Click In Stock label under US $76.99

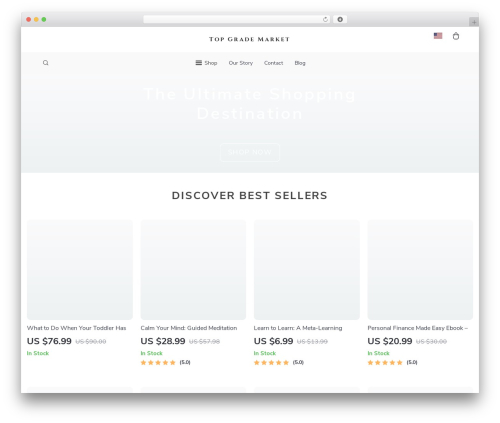(38, 353)
